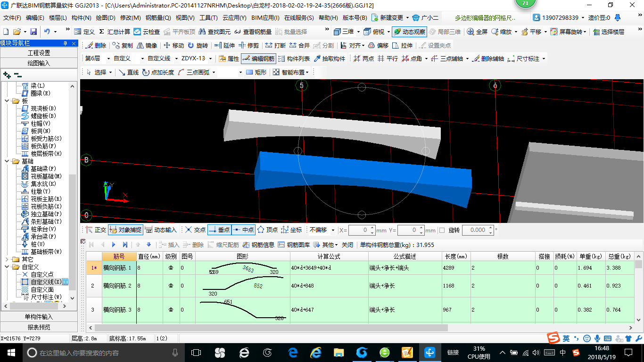Click the rotation angle input field

(x=478, y=230)
